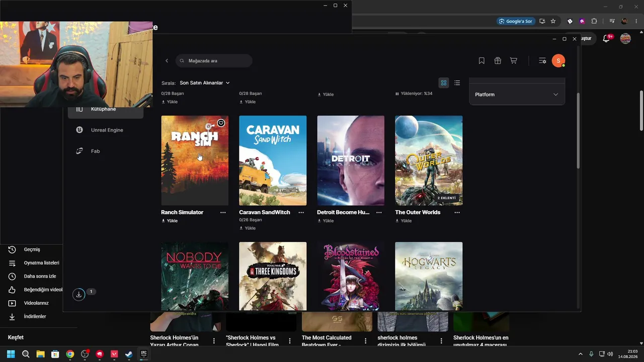Expand the Platform filter
The height and width of the screenshot is (362, 644).
517,95
